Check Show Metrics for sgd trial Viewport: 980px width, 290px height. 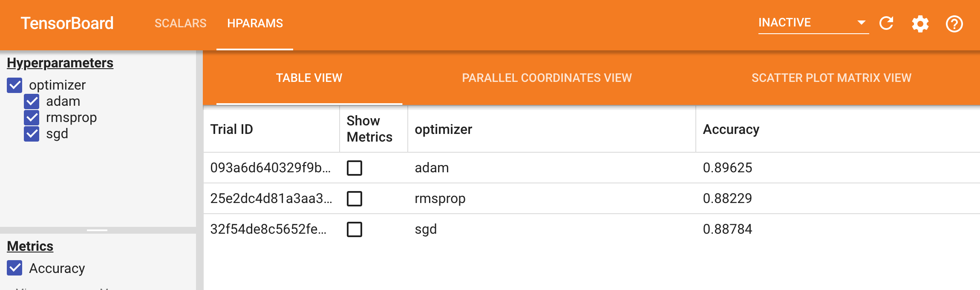(x=355, y=229)
